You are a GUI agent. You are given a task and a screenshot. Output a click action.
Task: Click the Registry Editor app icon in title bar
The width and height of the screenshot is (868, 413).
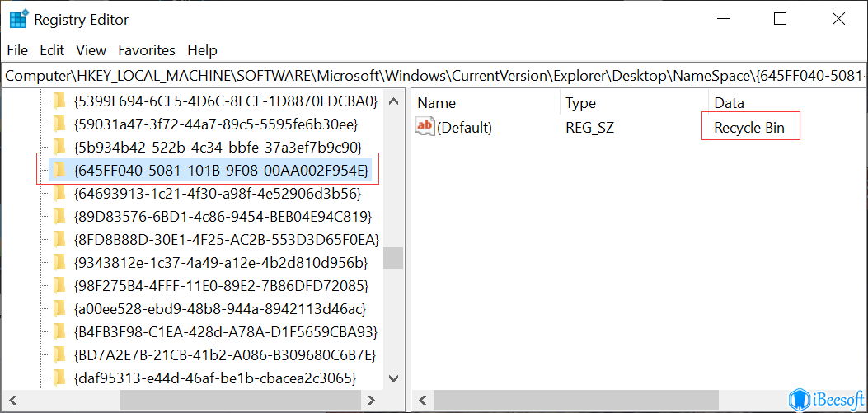pos(19,20)
